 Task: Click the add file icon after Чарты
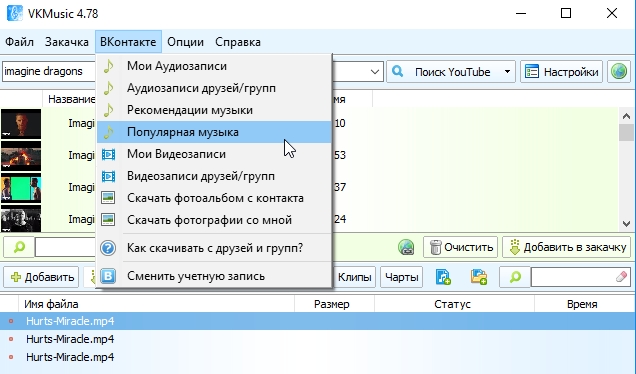[443, 277]
